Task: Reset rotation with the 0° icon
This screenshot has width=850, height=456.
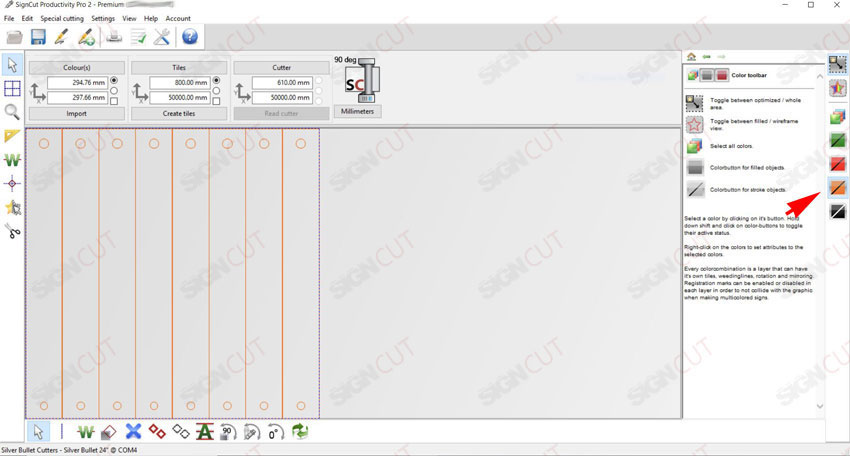Action: (275, 432)
